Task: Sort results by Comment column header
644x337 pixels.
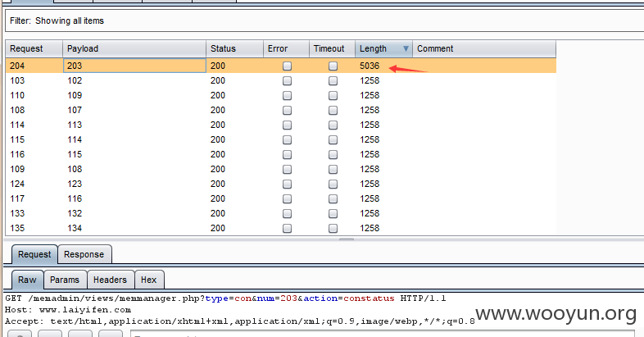Action: pos(484,48)
